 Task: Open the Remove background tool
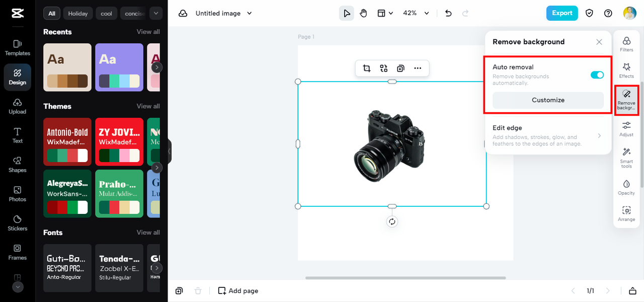click(x=626, y=100)
